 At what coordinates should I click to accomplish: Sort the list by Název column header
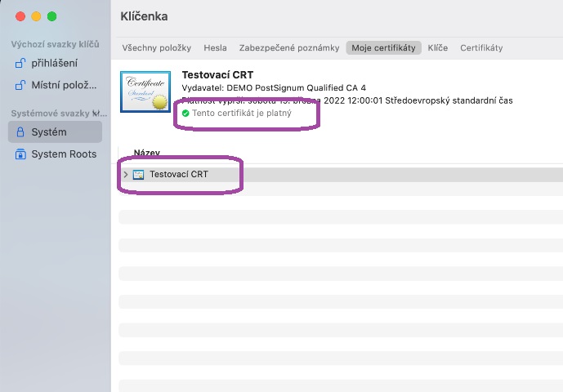(147, 153)
